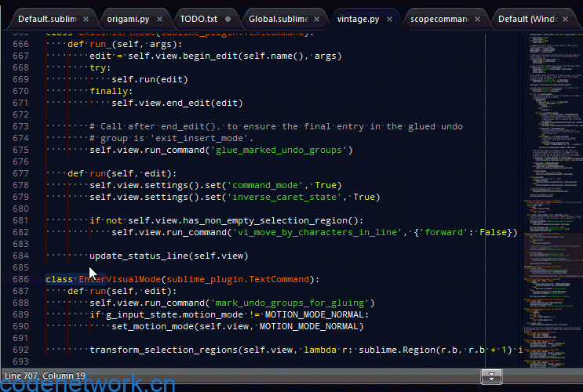Click the run_ method definition on line 666
This screenshot has height=392, width=583.
[x=100, y=44]
